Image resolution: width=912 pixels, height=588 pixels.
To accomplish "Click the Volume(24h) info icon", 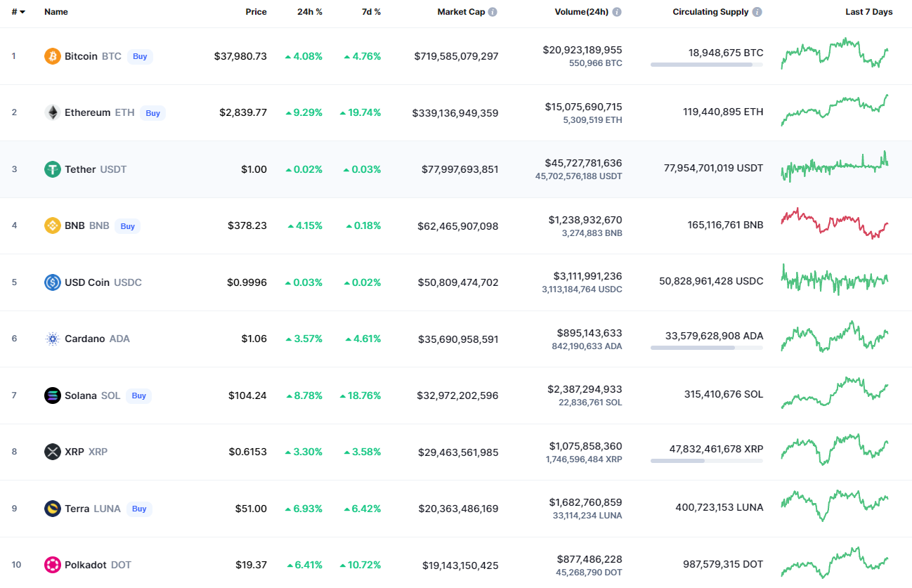I will (x=617, y=12).
